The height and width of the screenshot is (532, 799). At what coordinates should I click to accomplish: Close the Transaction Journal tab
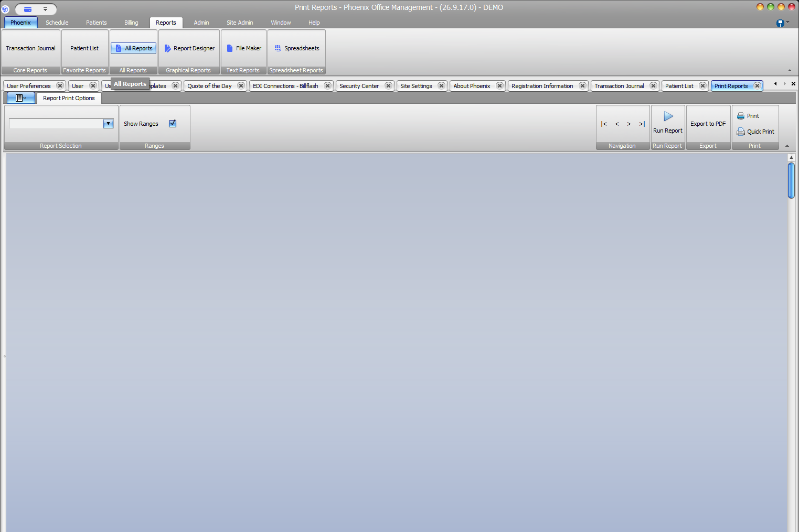coord(653,86)
